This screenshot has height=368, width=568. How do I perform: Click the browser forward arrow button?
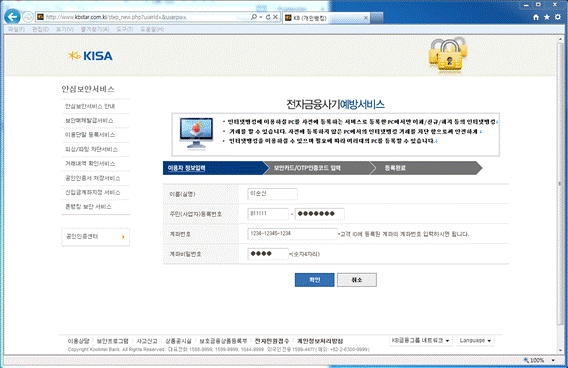coord(28,17)
